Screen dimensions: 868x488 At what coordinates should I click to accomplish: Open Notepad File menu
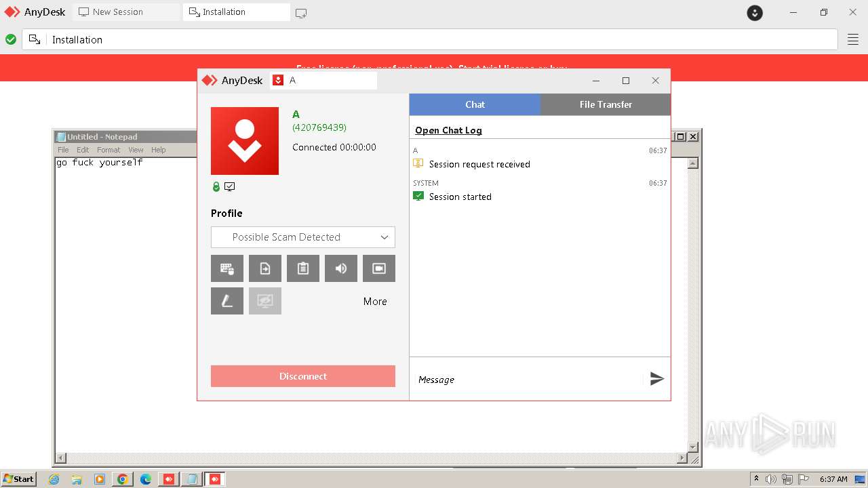63,150
